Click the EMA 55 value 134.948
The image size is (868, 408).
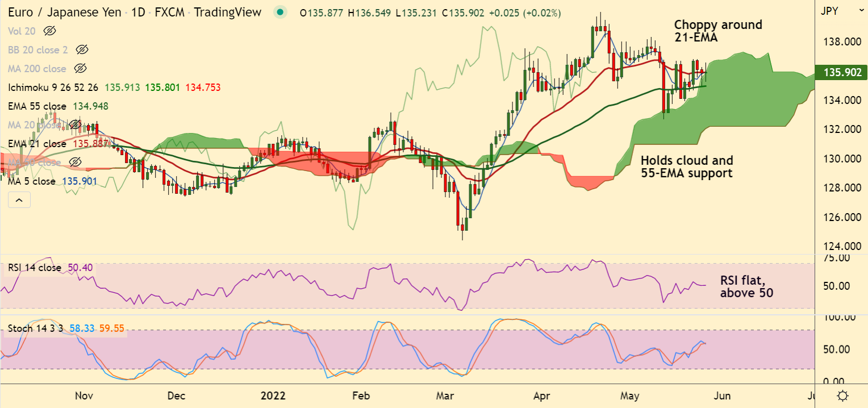tap(90, 106)
